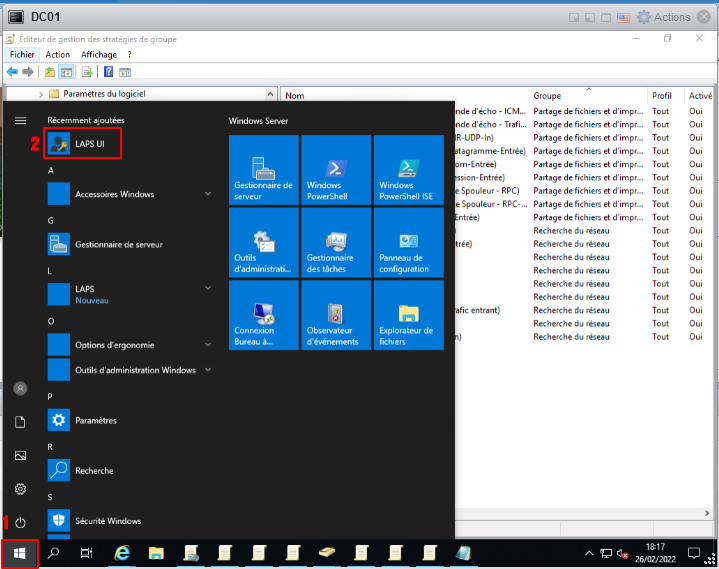
Task: Open the Panneau de configuration tile
Action: tap(408, 242)
